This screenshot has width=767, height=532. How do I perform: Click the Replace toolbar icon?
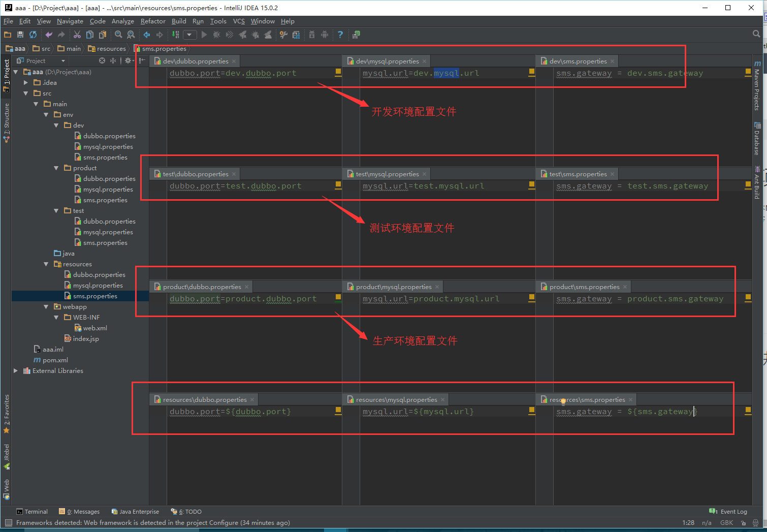point(131,35)
